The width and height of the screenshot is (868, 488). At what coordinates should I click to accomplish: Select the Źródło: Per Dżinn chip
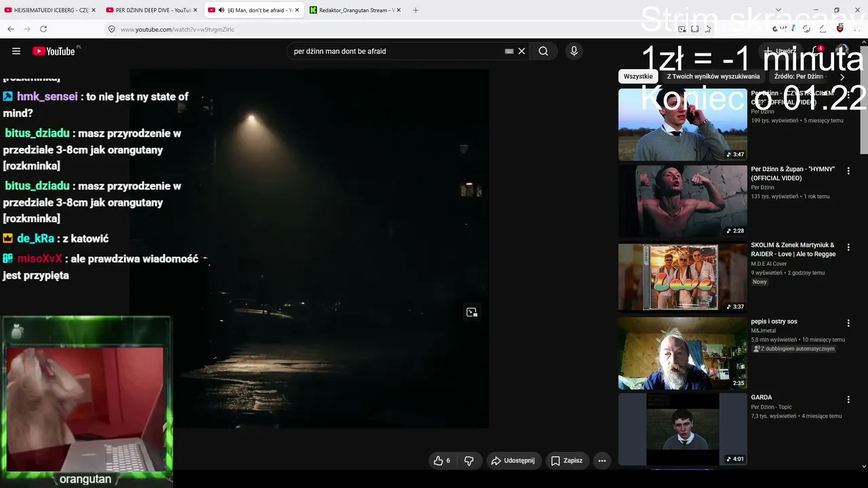[799, 77]
